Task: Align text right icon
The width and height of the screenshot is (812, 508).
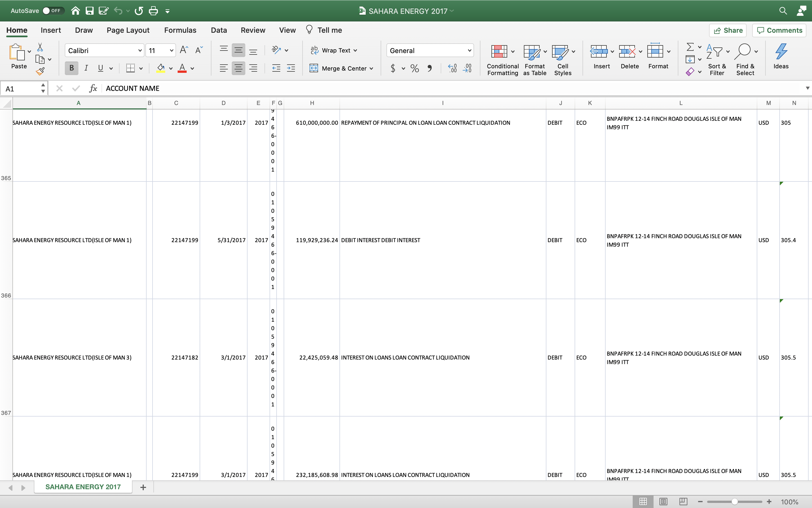Action: (253, 68)
